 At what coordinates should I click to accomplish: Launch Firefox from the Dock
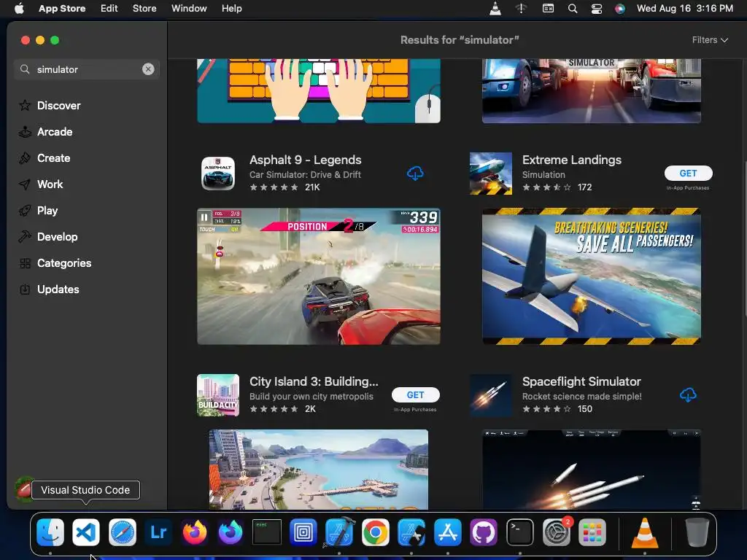pos(194,532)
